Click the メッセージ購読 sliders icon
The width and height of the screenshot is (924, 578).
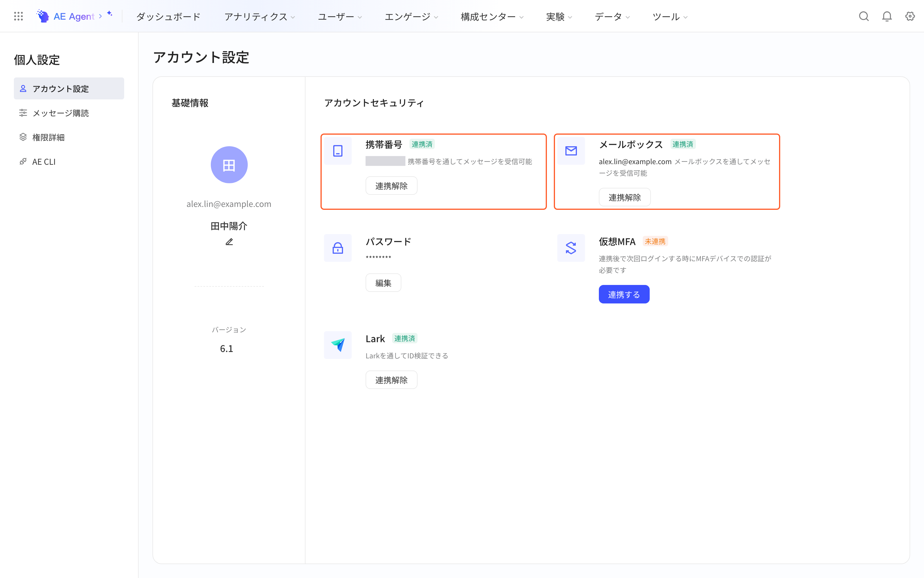23,113
